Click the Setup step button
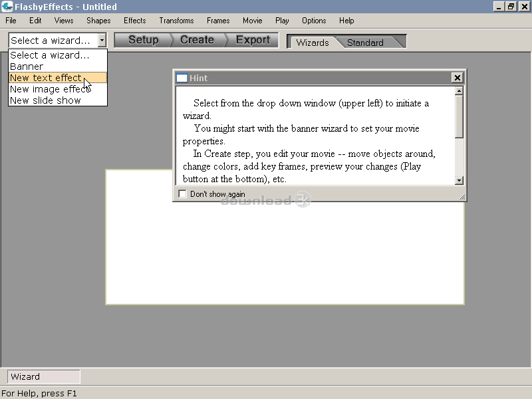 click(143, 40)
